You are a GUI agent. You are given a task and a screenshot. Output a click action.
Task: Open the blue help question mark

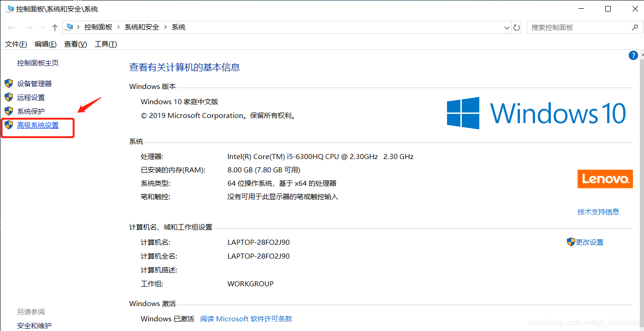point(633,55)
